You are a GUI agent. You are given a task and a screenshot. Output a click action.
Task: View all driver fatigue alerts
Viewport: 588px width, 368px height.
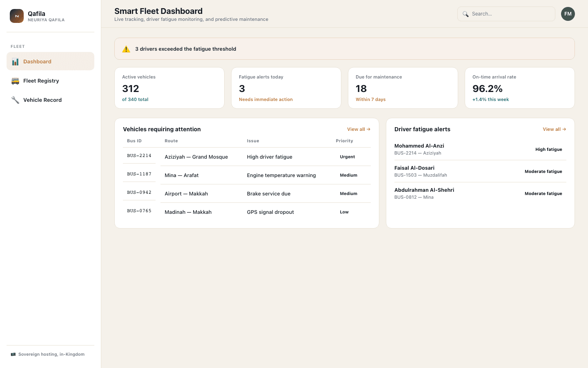[x=555, y=129]
